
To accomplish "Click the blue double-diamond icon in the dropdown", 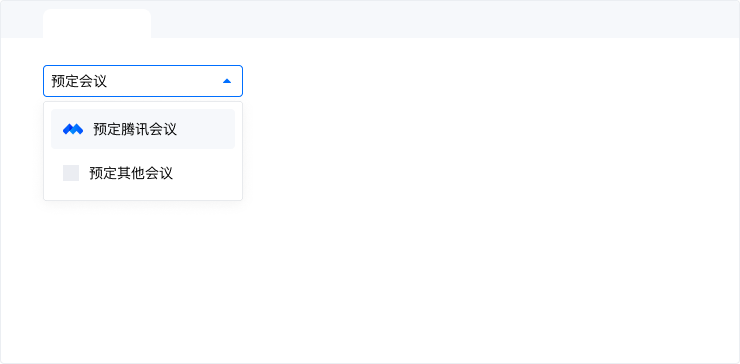I will tap(73, 129).
